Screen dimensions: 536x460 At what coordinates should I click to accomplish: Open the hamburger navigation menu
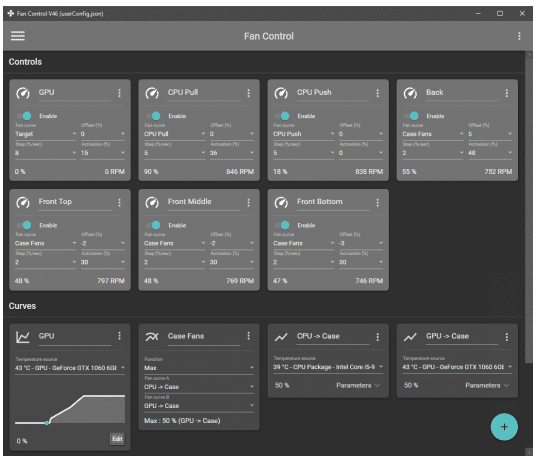[x=18, y=36]
